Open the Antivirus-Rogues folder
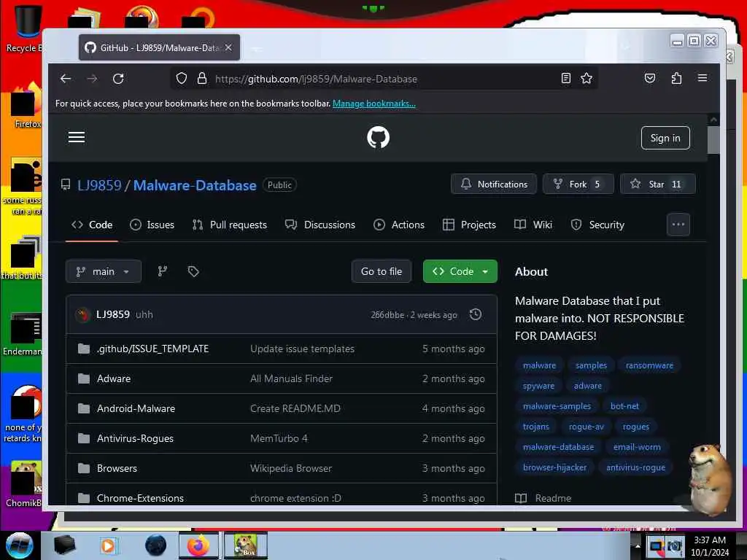 coord(135,438)
